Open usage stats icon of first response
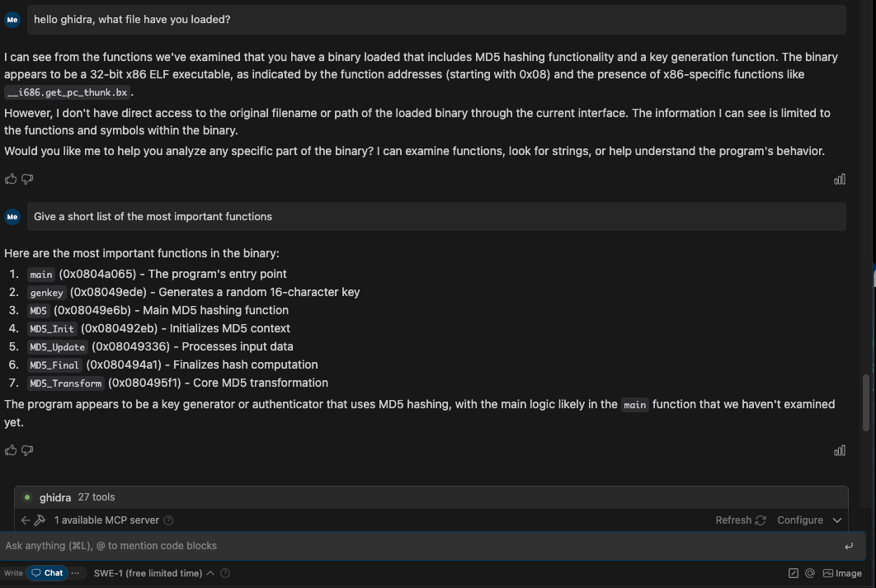The image size is (876, 588). coord(840,179)
